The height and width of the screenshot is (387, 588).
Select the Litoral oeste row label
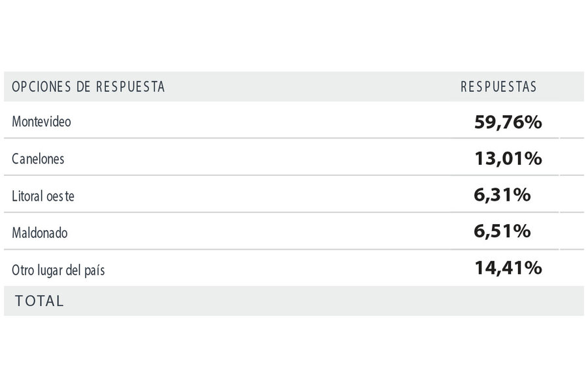pyautogui.click(x=43, y=196)
